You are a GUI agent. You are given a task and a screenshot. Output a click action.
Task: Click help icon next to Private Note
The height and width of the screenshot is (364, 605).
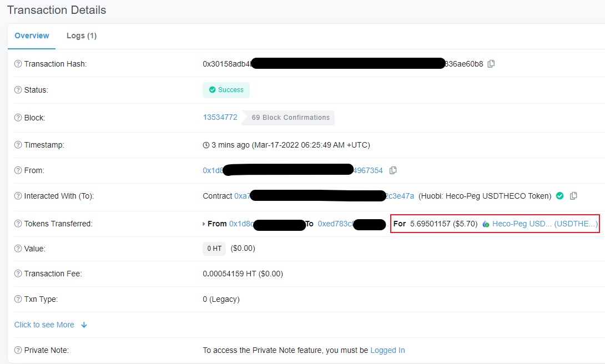[x=18, y=350]
